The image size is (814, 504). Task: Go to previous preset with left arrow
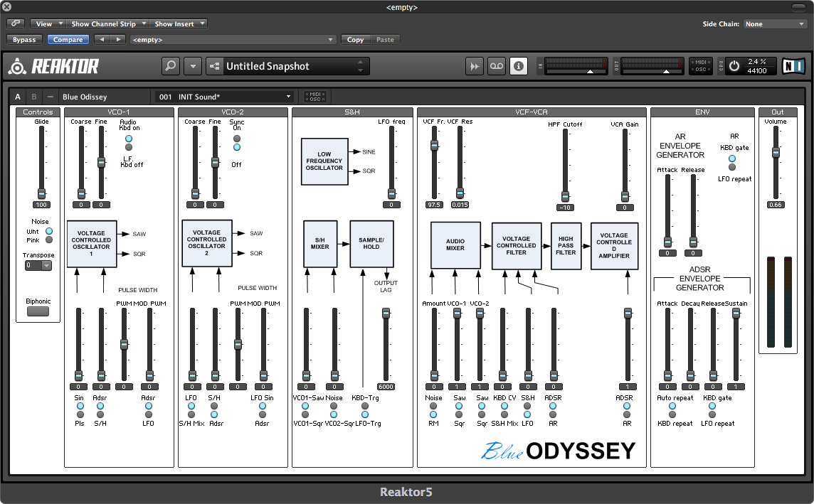pos(102,39)
